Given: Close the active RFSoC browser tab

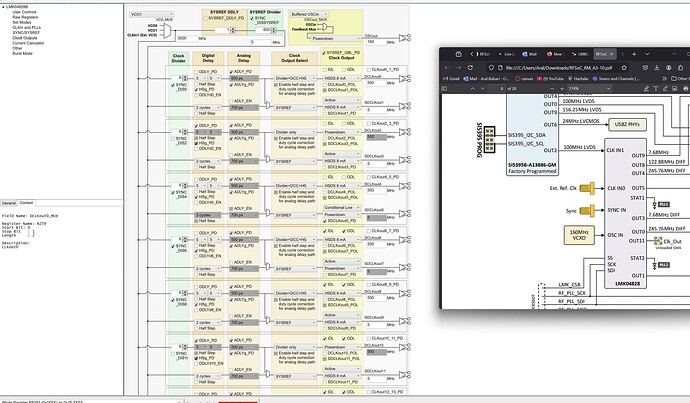Looking at the screenshot, I should 611,54.
